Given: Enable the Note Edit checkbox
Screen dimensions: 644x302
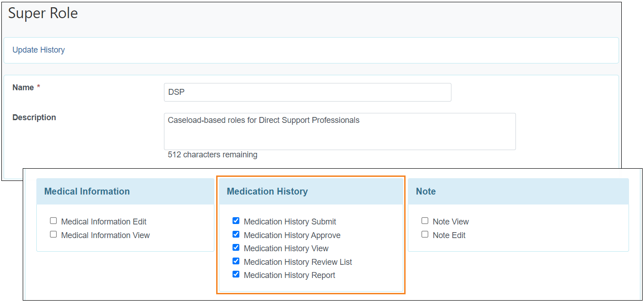Looking at the screenshot, I should 425,234.
